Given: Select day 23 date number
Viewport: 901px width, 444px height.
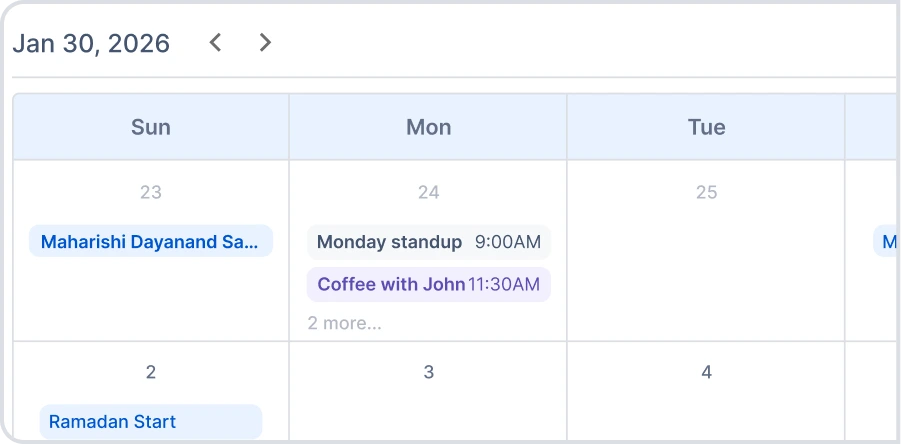Looking at the screenshot, I should click(x=151, y=192).
